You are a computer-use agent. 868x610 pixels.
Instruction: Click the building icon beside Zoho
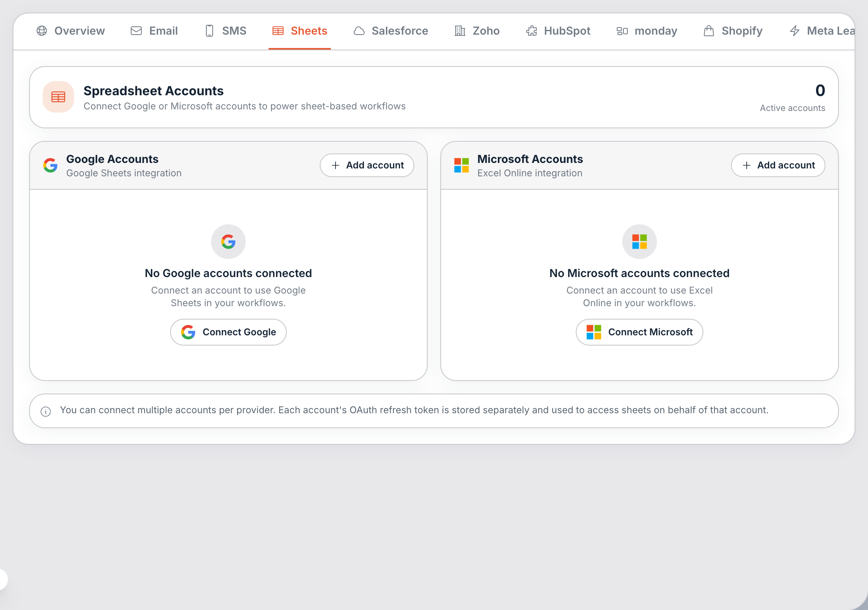pyautogui.click(x=460, y=31)
